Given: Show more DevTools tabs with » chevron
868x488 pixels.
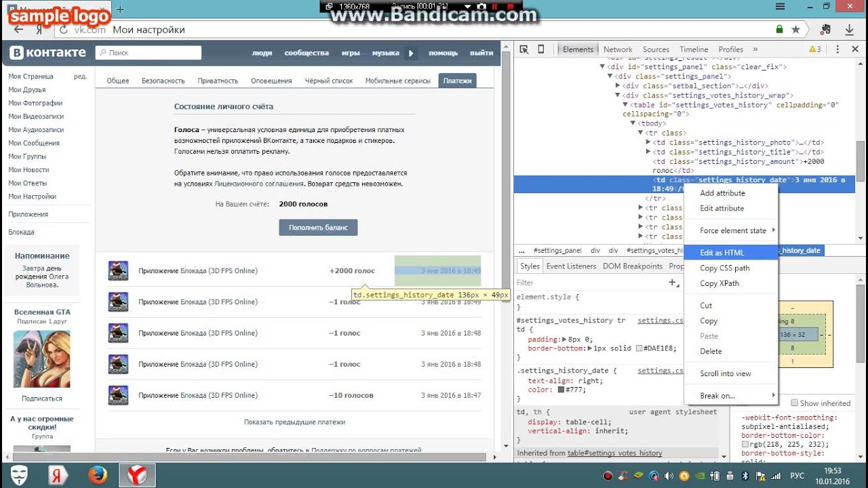Looking at the screenshot, I should (x=755, y=49).
